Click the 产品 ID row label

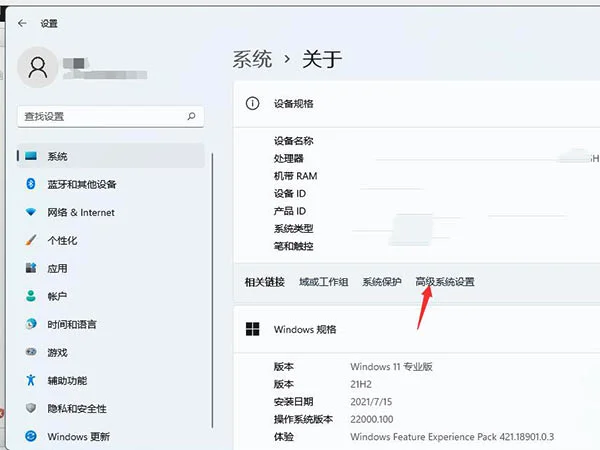click(x=290, y=211)
